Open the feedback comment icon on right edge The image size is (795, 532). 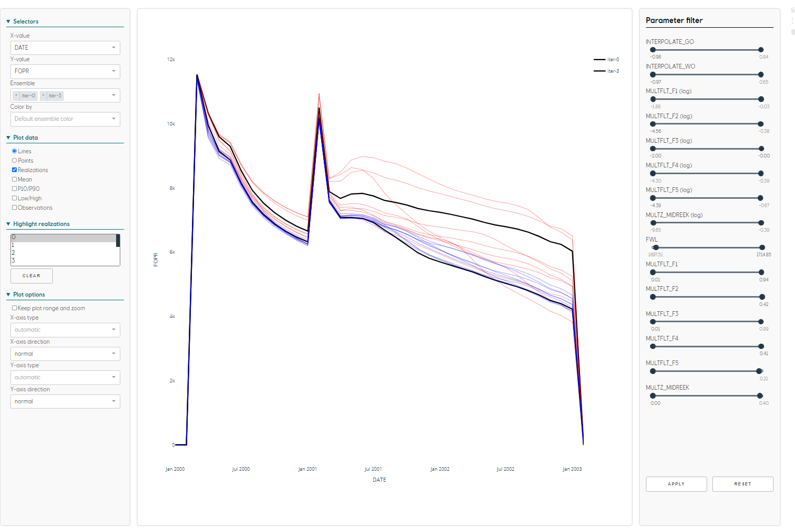point(791,32)
